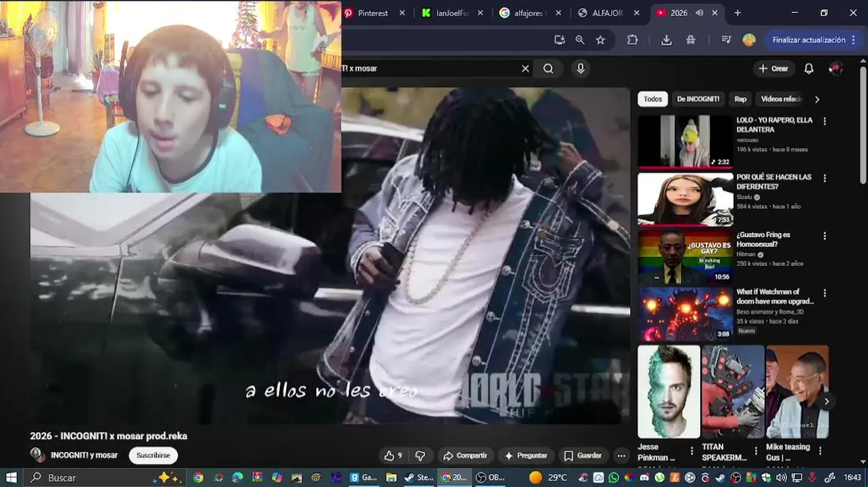Image resolution: width=868 pixels, height=487 pixels.
Task: Select the De INCOGNIT! filter chip
Action: [698, 99]
